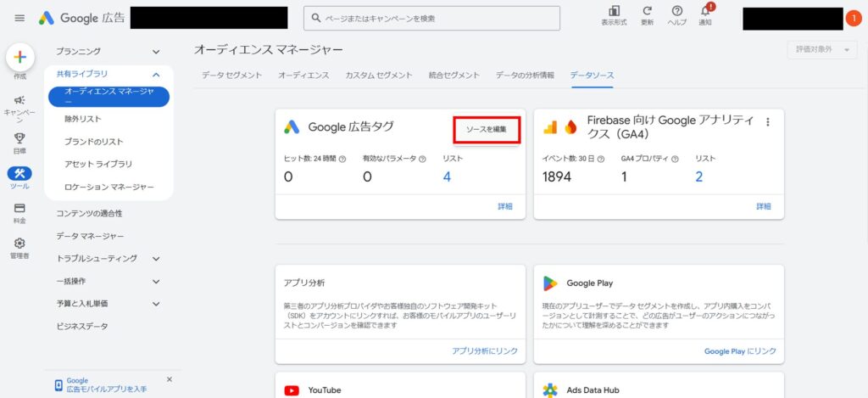Switch to the 統合セグメント tab
Screen dimensions: 868x398
pos(454,76)
